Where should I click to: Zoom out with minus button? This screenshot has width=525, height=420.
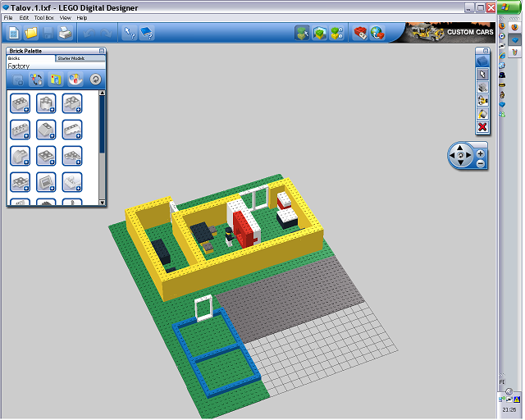(480, 164)
